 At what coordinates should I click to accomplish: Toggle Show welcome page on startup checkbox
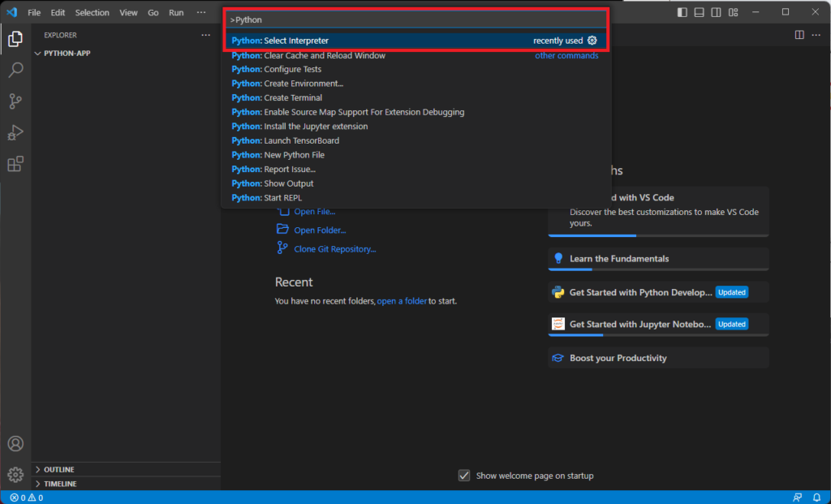(x=463, y=476)
